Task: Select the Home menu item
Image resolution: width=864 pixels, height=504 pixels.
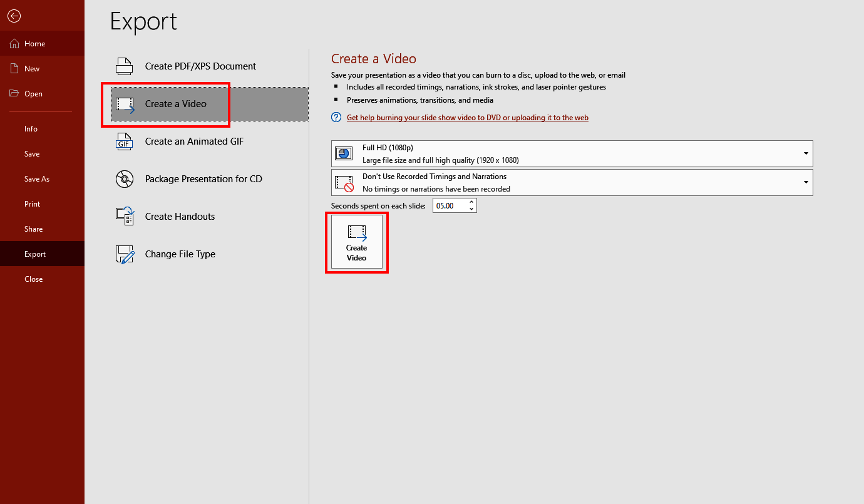Action: [x=33, y=43]
